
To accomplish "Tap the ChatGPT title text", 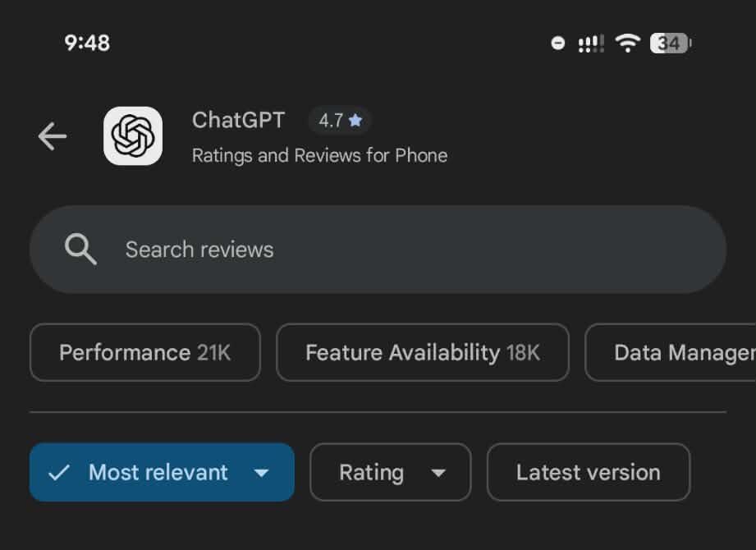I will pos(238,121).
